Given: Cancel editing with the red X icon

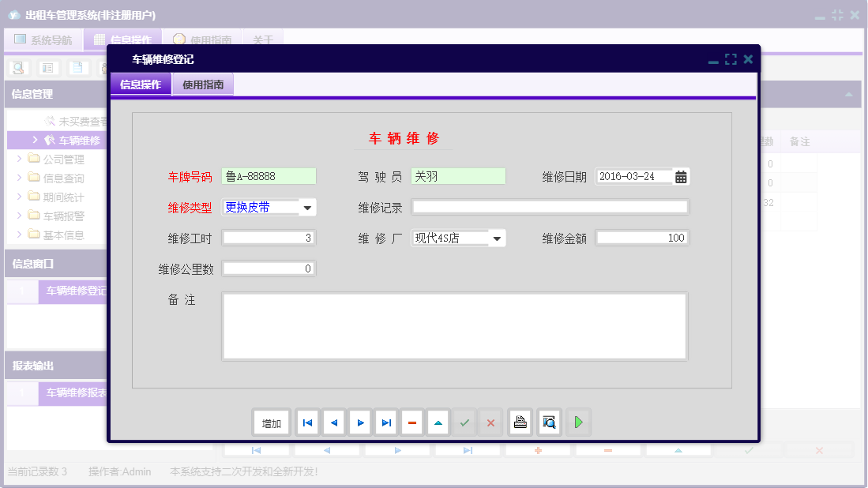Looking at the screenshot, I should click(490, 422).
